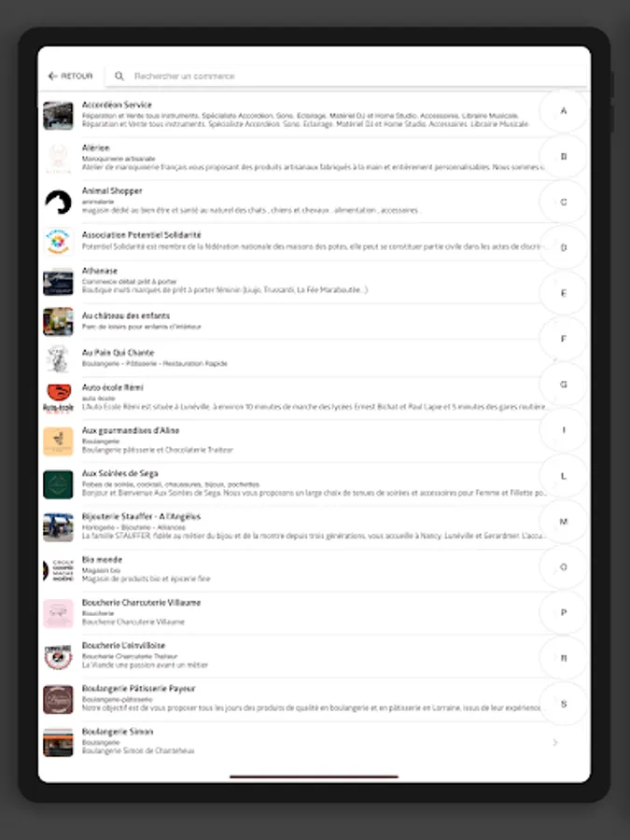The width and height of the screenshot is (630, 840).
Task: Click Au château des enfants thumbnail
Action: [58, 321]
